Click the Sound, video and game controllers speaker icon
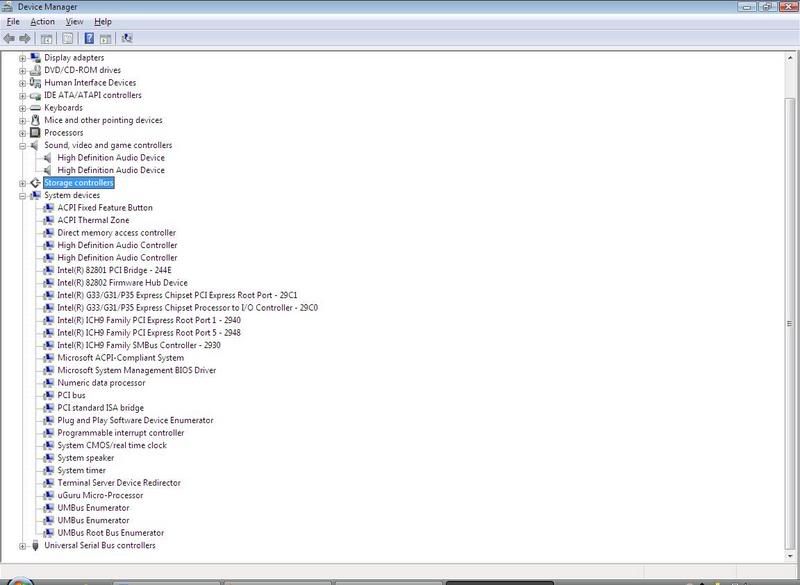Viewport: 800px width, 585px height. point(35,145)
